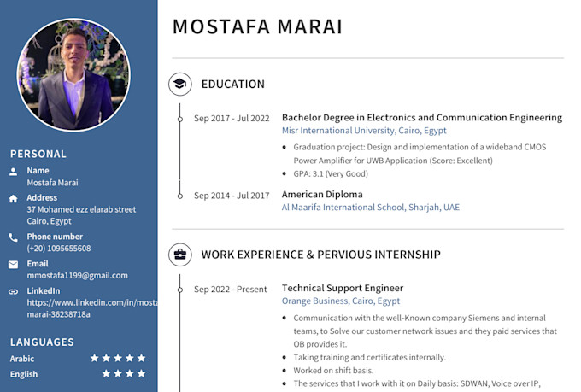Click the circular profile photo
Screen dimensions: 581x392
pos(73,75)
